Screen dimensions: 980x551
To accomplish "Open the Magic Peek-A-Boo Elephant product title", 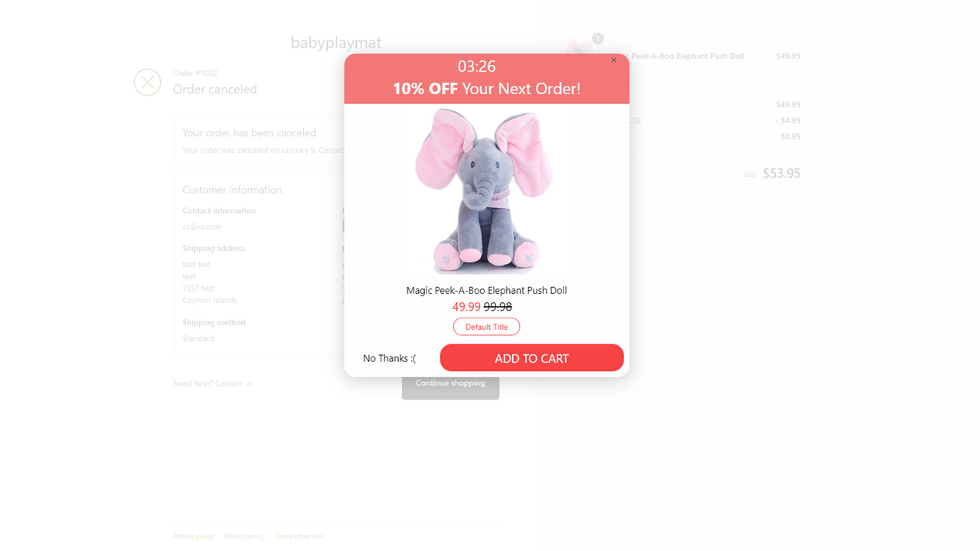I will pyautogui.click(x=486, y=291).
